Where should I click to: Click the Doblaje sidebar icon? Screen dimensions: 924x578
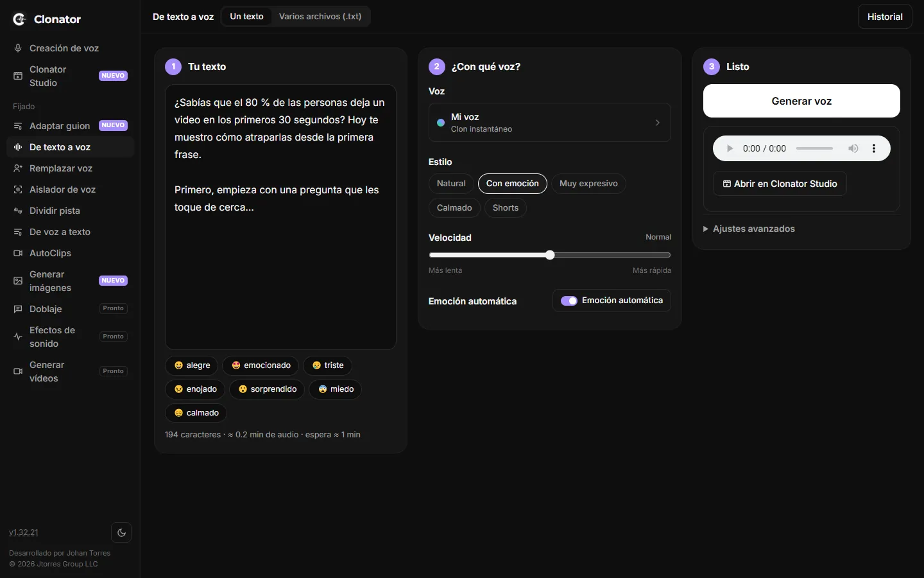18,309
